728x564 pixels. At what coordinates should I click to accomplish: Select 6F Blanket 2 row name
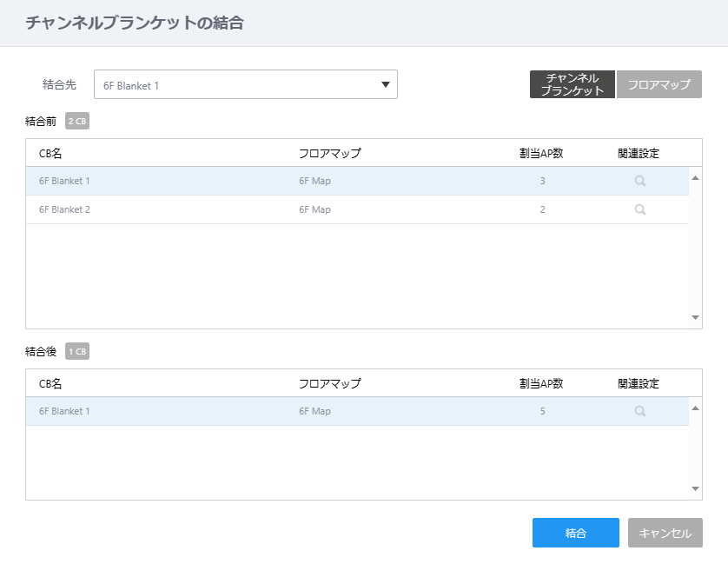click(x=64, y=209)
